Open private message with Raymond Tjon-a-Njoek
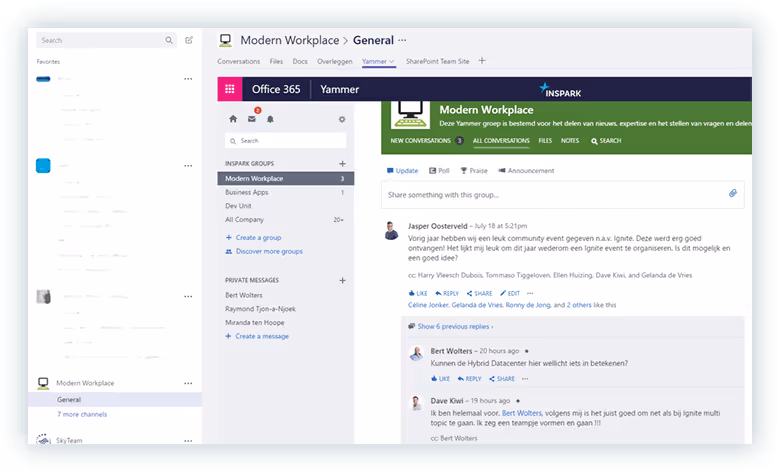780x472 pixels. [260, 309]
